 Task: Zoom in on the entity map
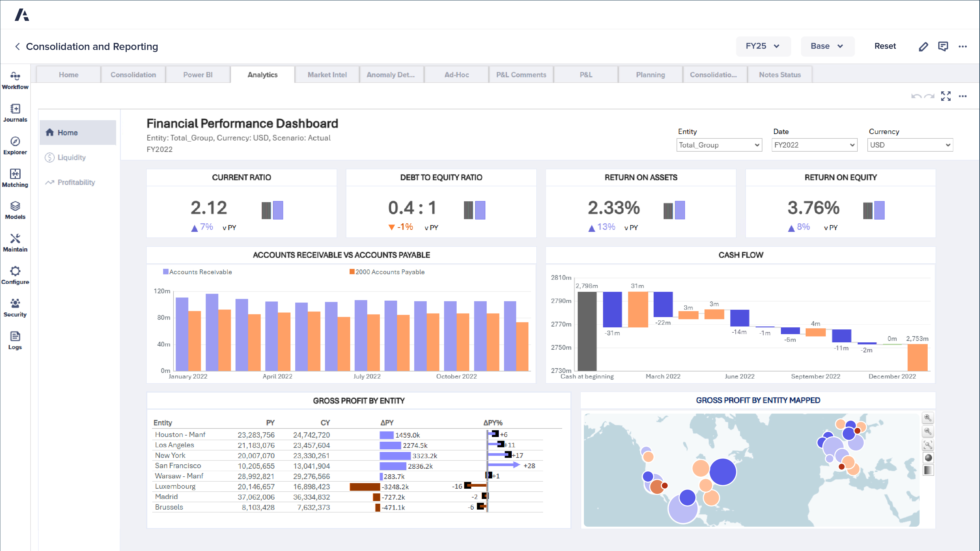928,418
